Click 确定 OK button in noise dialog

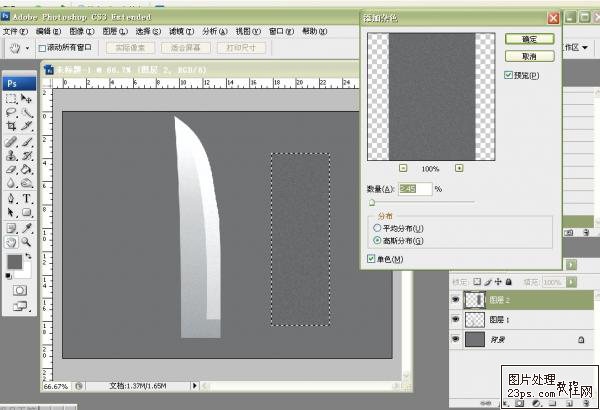coord(530,39)
